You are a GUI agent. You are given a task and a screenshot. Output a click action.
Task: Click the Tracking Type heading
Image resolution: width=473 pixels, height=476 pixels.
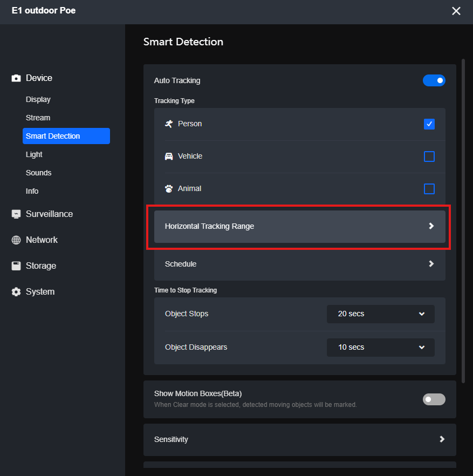point(174,101)
